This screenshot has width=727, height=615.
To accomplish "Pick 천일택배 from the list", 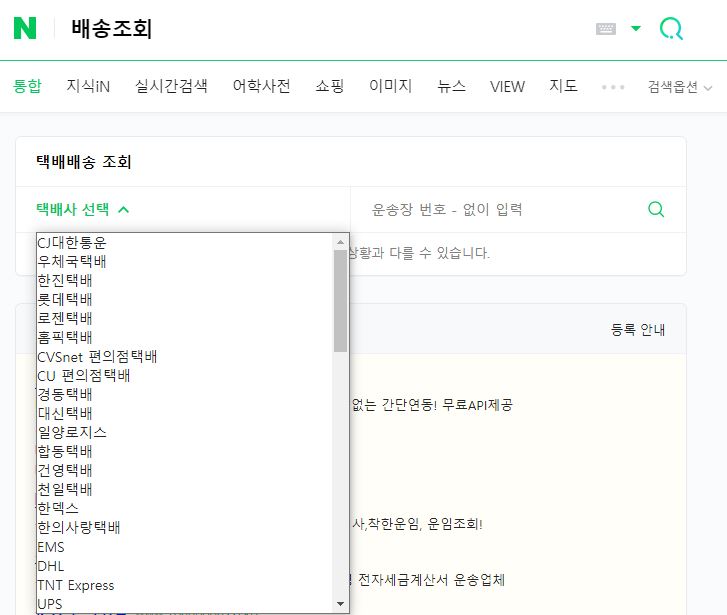I will [185, 490].
